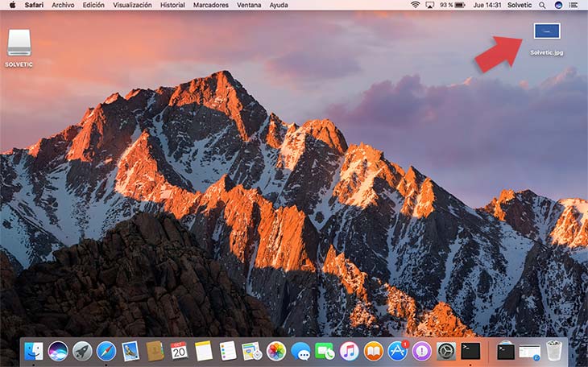Open the Ventana menu

point(249,5)
